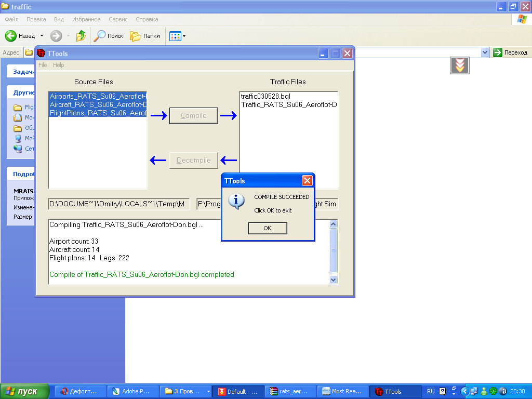Open the Back button history dropdown
This screenshot has width=532, height=399.
tap(42, 36)
